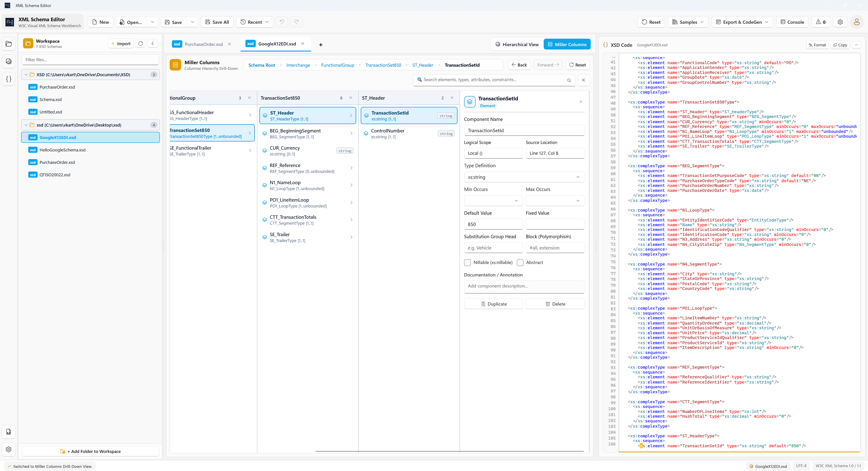Open the Type Definition xs:string dropdown
Screen dimensions: 868x471
pos(524,177)
